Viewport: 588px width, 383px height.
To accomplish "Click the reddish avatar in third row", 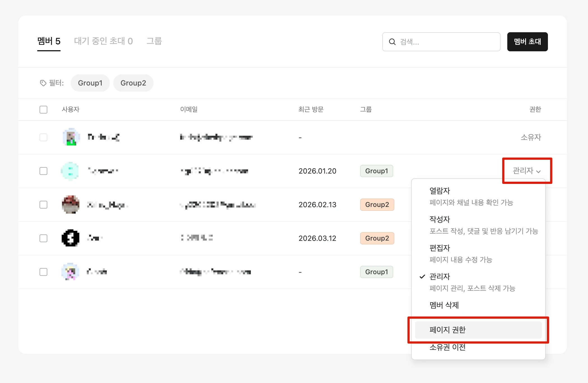I will tap(71, 204).
